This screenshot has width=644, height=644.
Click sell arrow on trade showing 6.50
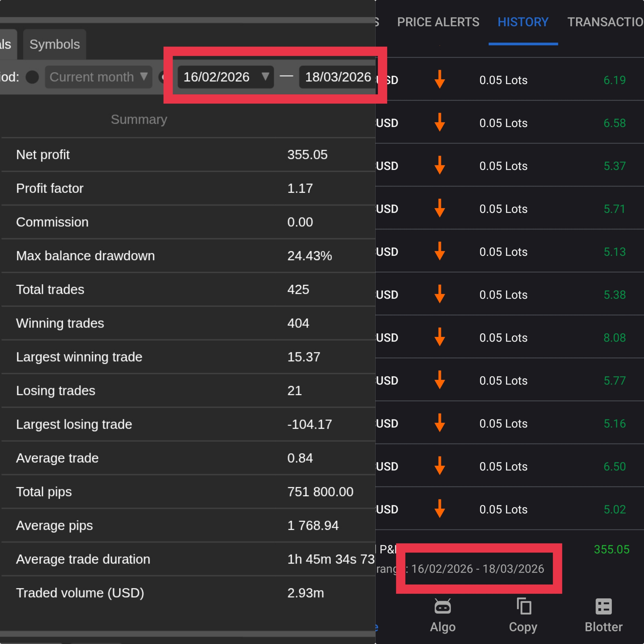point(440,466)
